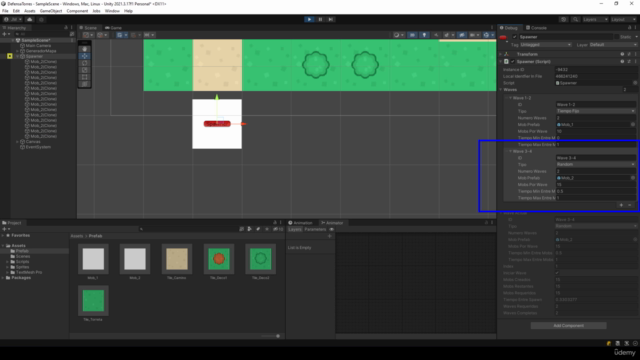Collapse the Spawner hierarchy item
The width and height of the screenshot is (640, 360).
[18, 56]
